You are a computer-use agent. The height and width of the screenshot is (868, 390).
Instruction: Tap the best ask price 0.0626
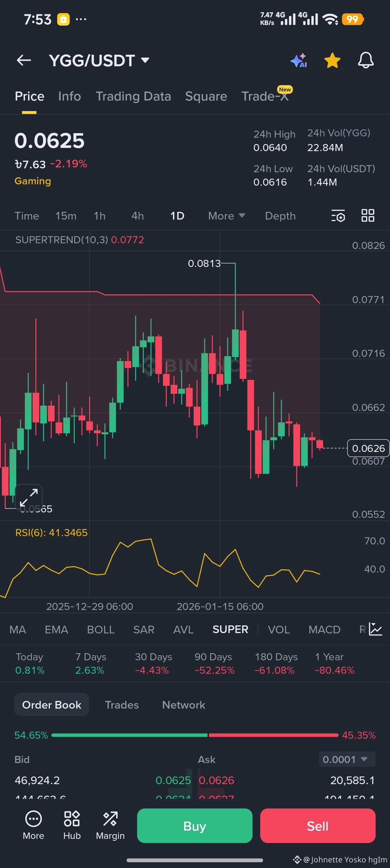tap(216, 780)
